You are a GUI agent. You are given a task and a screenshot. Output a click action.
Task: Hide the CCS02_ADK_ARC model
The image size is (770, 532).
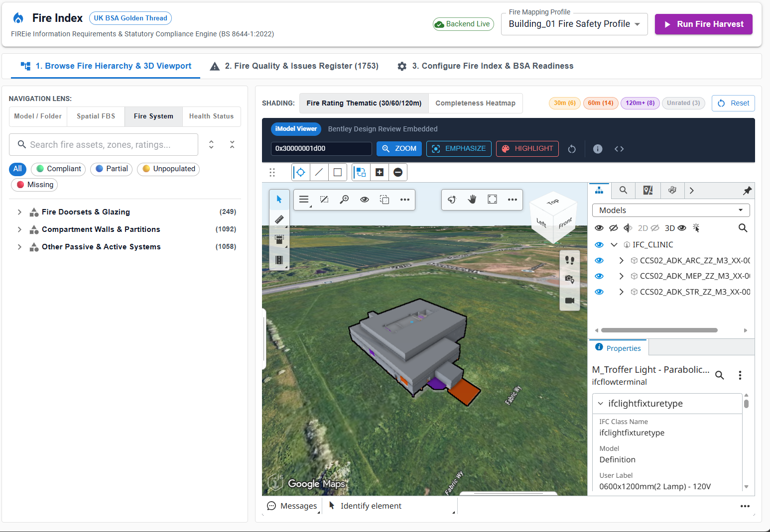599,261
